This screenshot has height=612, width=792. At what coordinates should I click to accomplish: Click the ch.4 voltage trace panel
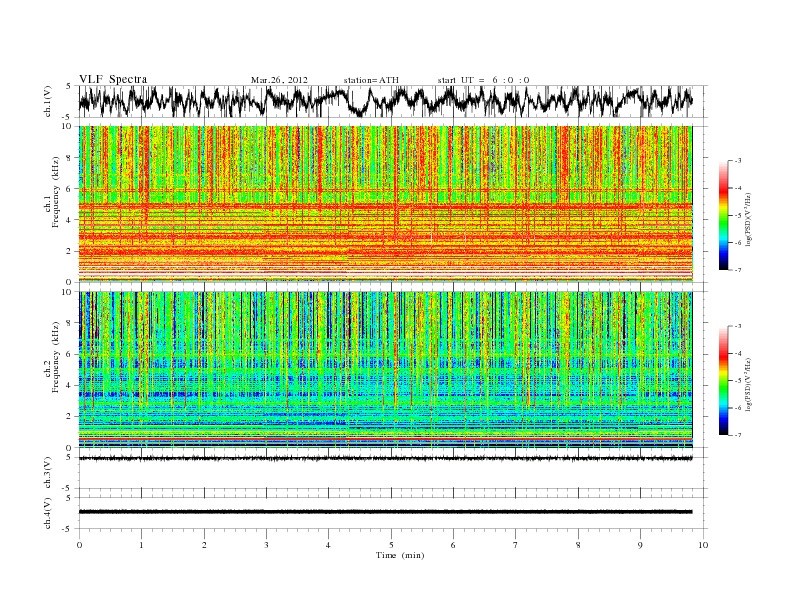pos(393,513)
